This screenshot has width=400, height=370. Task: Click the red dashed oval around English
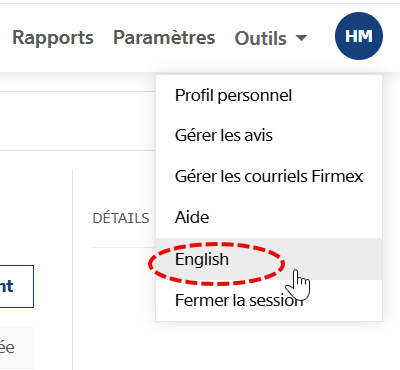click(x=216, y=264)
